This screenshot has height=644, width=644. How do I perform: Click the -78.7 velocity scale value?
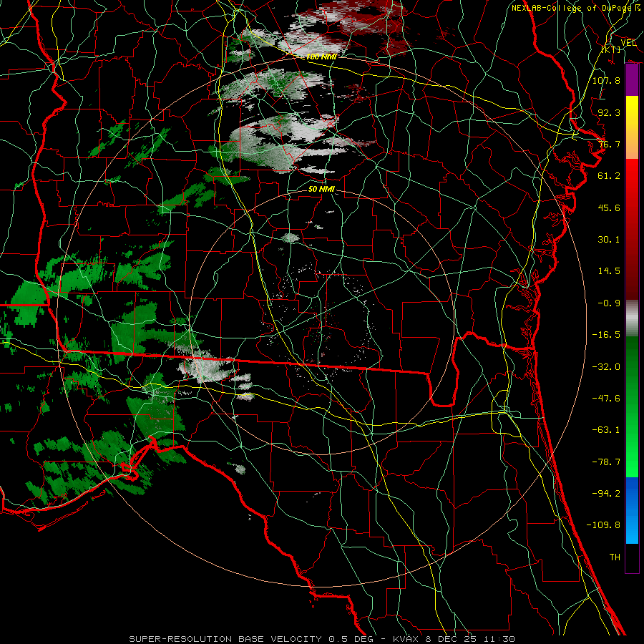click(606, 462)
